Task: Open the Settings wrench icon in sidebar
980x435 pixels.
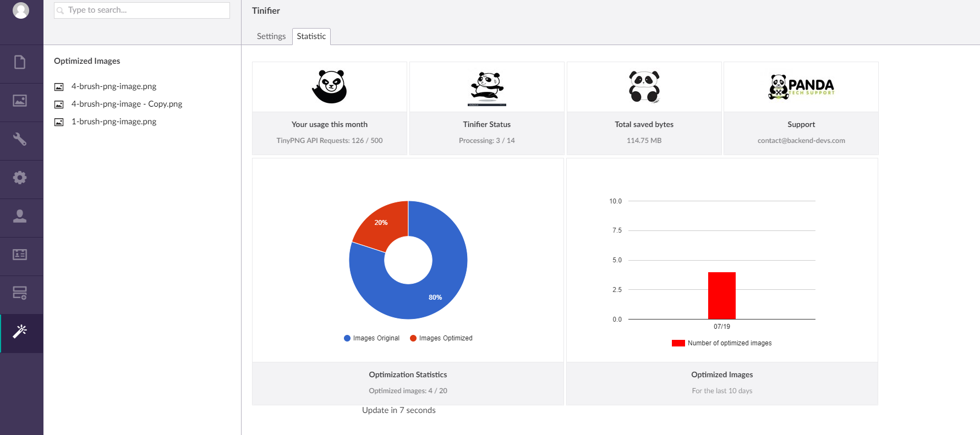Action: [20, 139]
